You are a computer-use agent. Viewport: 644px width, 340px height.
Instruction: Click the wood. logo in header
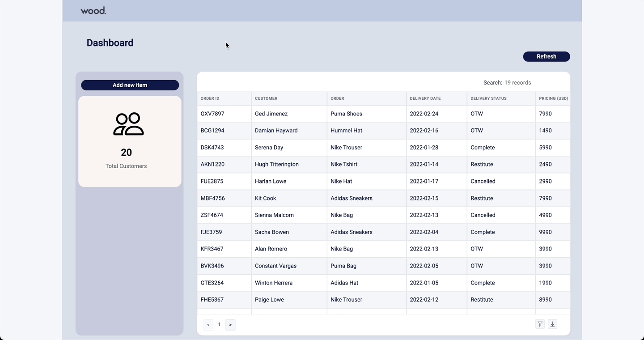coord(93,11)
